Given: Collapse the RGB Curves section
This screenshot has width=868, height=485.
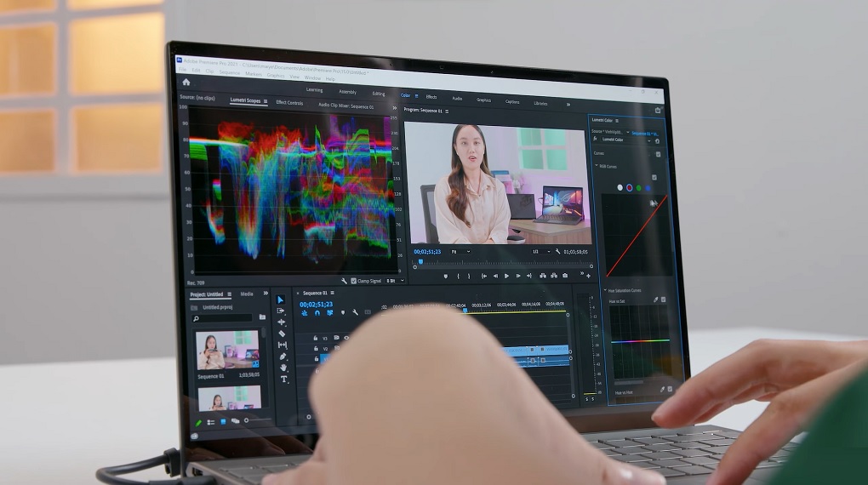Looking at the screenshot, I should pos(597,166).
